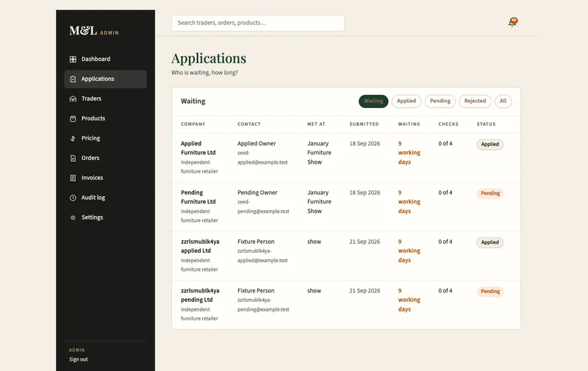Click Pending badge in zzrlsmublk4ya pending row
The image size is (588, 371).
click(490, 292)
